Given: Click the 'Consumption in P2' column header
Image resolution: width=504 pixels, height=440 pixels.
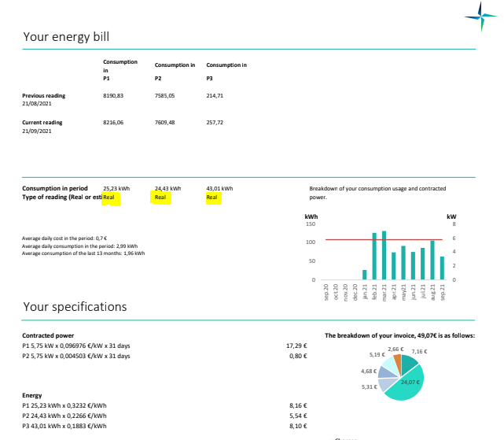Looking at the screenshot, I should coord(175,71).
